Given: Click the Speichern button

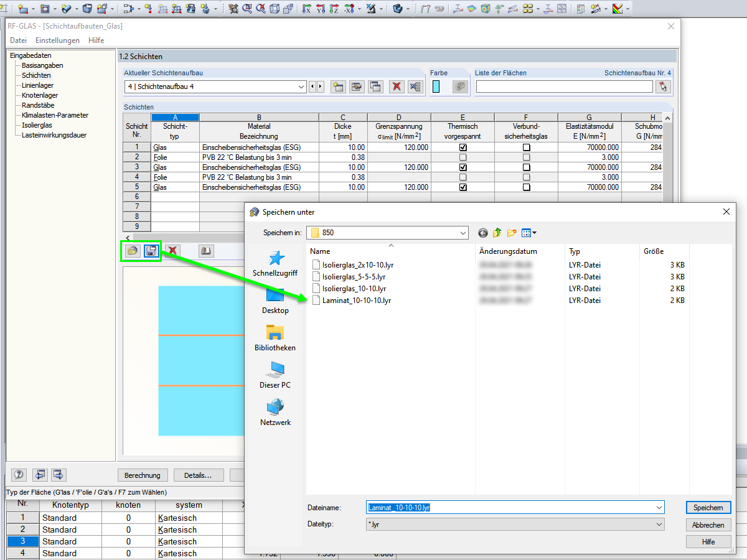Looking at the screenshot, I should pos(708,508).
